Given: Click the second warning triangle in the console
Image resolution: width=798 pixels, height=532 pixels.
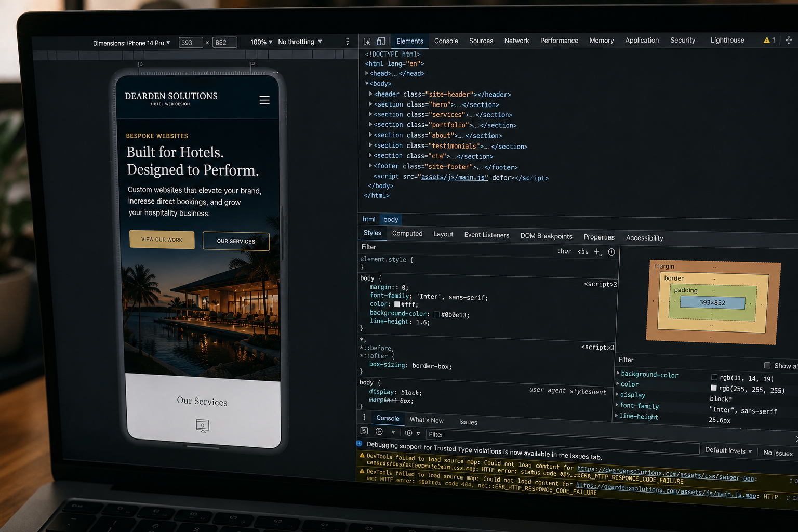Looking at the screenshot, I should (x=362, y=471).
